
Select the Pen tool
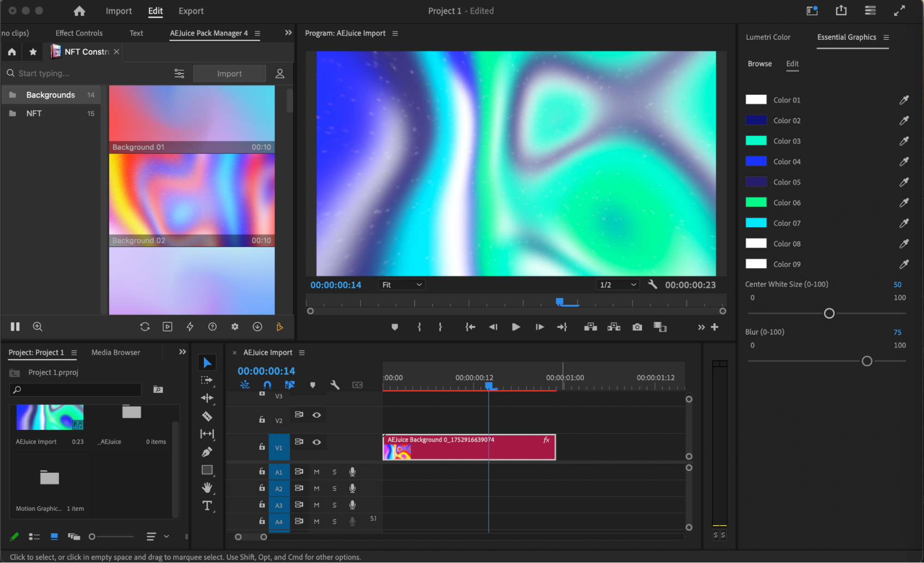pos(207,452)
